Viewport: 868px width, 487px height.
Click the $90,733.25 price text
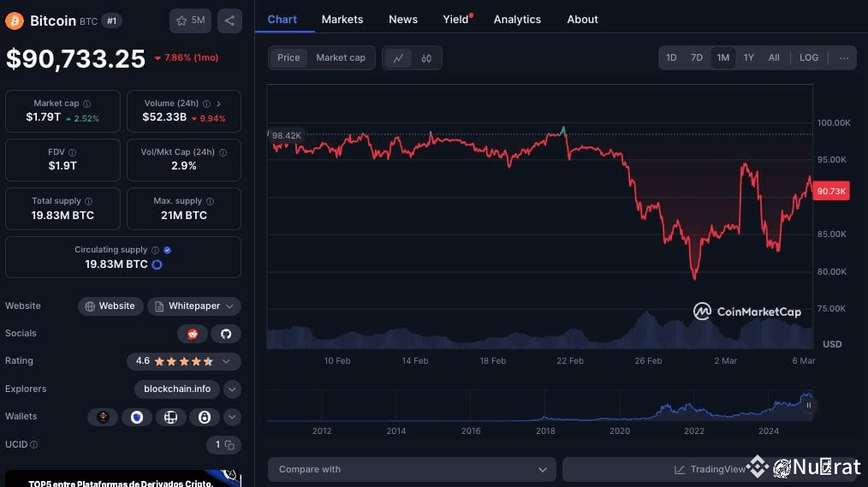click(76, 59)
